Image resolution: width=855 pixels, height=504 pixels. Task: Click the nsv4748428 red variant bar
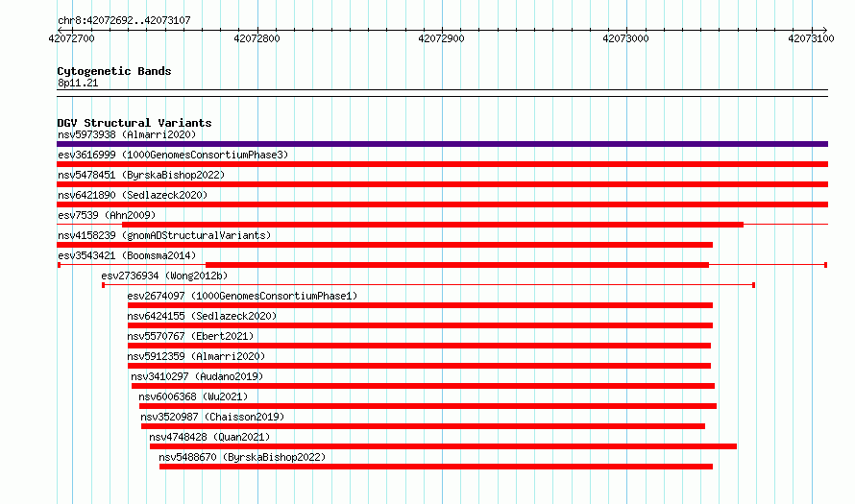coord(443,446)
